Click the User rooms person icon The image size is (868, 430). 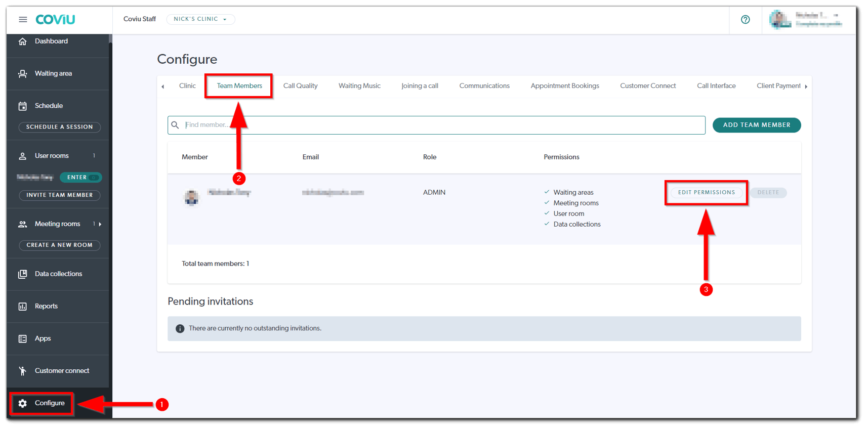click(x=23, y=156)
